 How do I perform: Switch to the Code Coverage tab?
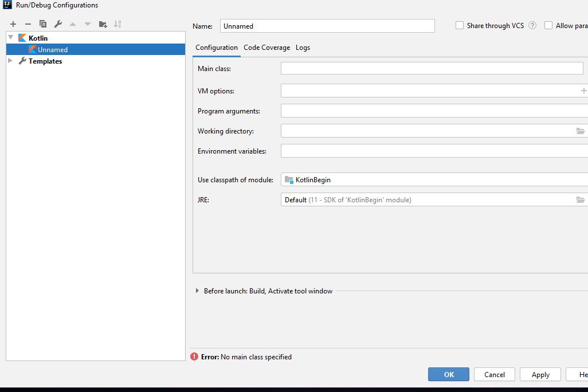click(266, 48)
